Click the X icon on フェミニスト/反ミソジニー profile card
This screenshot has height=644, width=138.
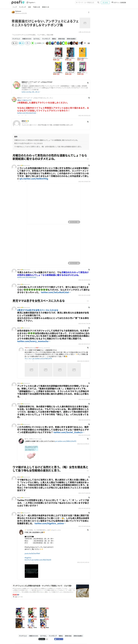click(88, 122)
